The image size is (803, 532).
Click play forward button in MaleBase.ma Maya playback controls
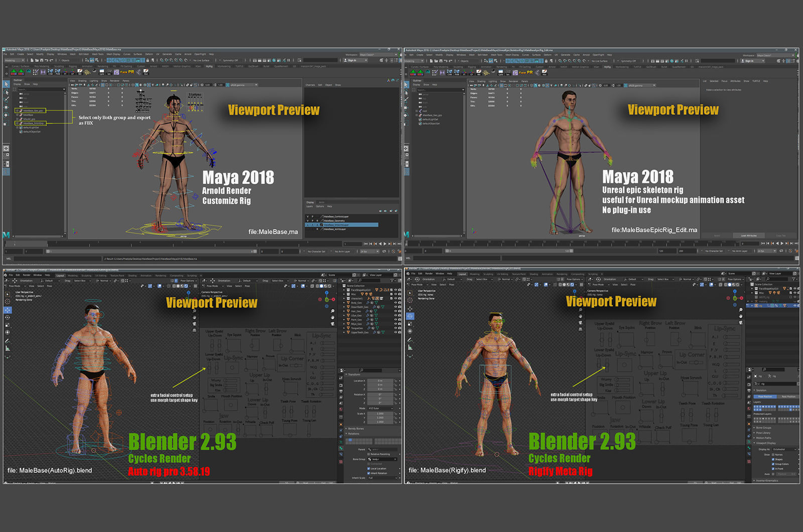385,244
